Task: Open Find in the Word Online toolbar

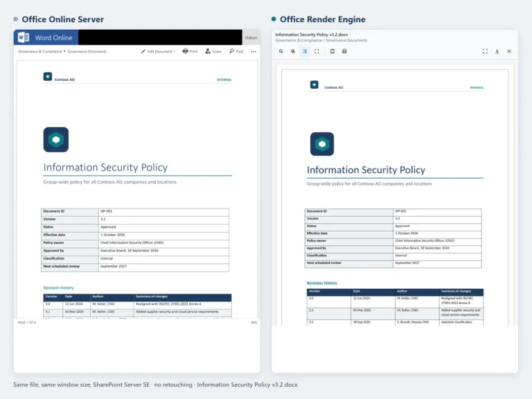Action: point(236,51)
